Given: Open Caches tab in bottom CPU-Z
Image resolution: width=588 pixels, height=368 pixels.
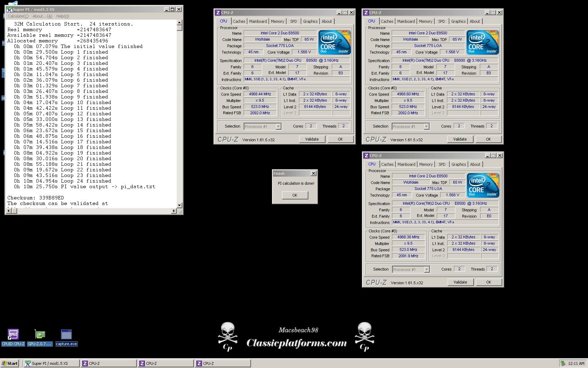Looking at the screenshot, I should coord(387,164).
